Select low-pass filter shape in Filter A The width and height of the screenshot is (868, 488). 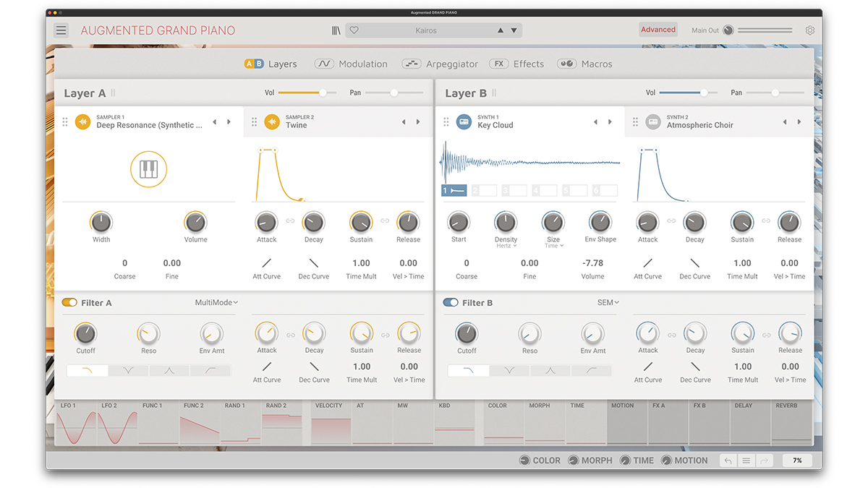click(x=88, y=370)
